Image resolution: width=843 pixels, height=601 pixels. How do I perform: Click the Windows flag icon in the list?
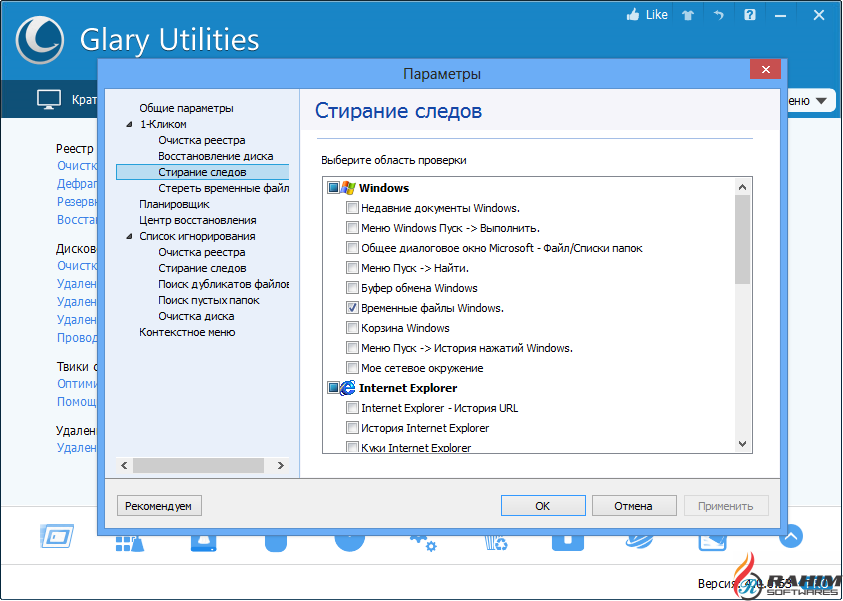click(x=348, y=188)
